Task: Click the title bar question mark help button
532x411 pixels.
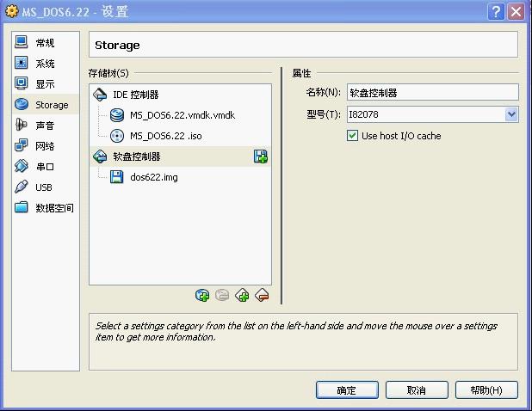Action: point(496,12)
